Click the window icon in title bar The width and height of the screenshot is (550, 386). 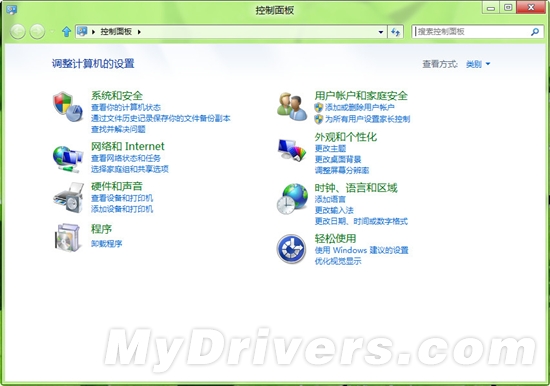tap(12, 9)
